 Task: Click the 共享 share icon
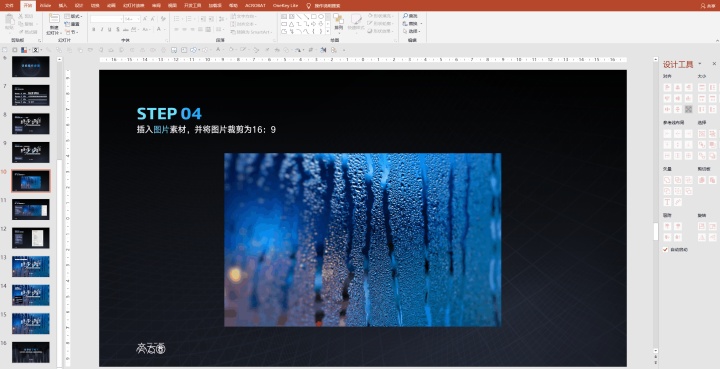[x=703, y=6]
